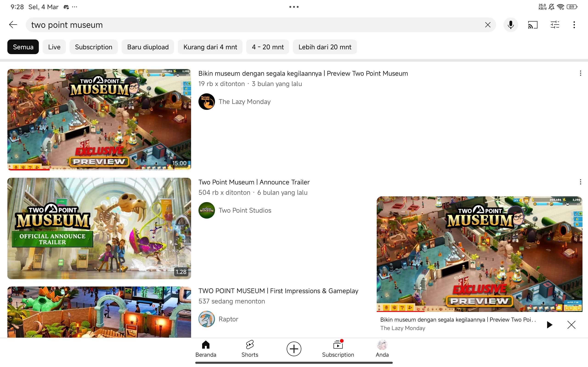Viewport: 588px width, 367px height.
Task: Go to the Beranda home tab
Action: click(x=206, y=349)
